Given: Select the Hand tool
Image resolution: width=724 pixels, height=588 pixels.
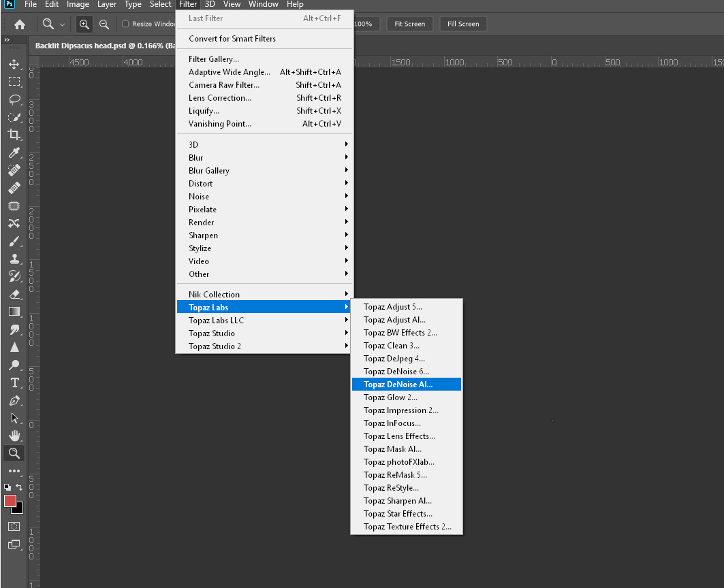Looking at the screenshot, I should point(14,436).
